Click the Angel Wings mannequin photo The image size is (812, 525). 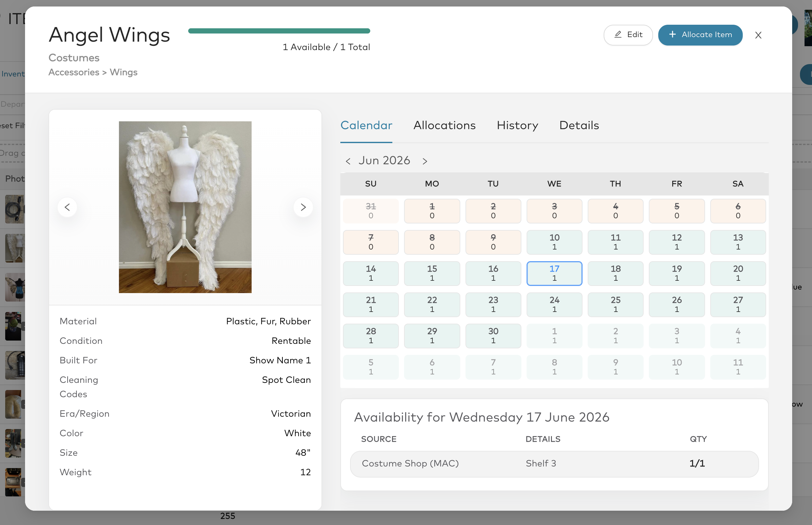185,207
